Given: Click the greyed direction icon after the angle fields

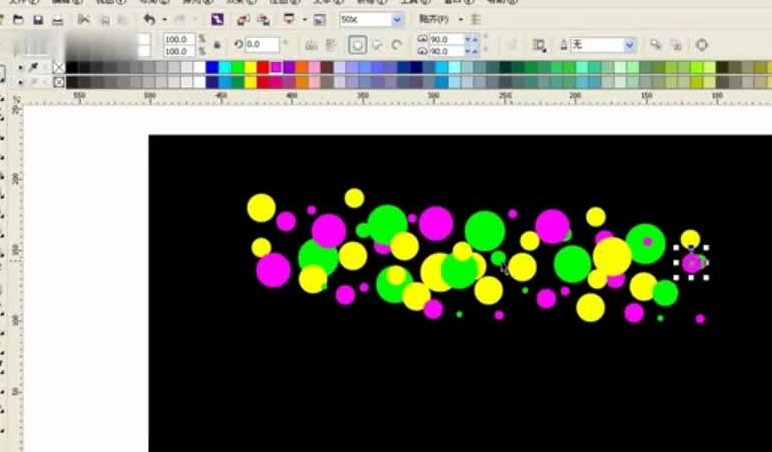Looking at the screenshot, I should click(x=512, y=45).
